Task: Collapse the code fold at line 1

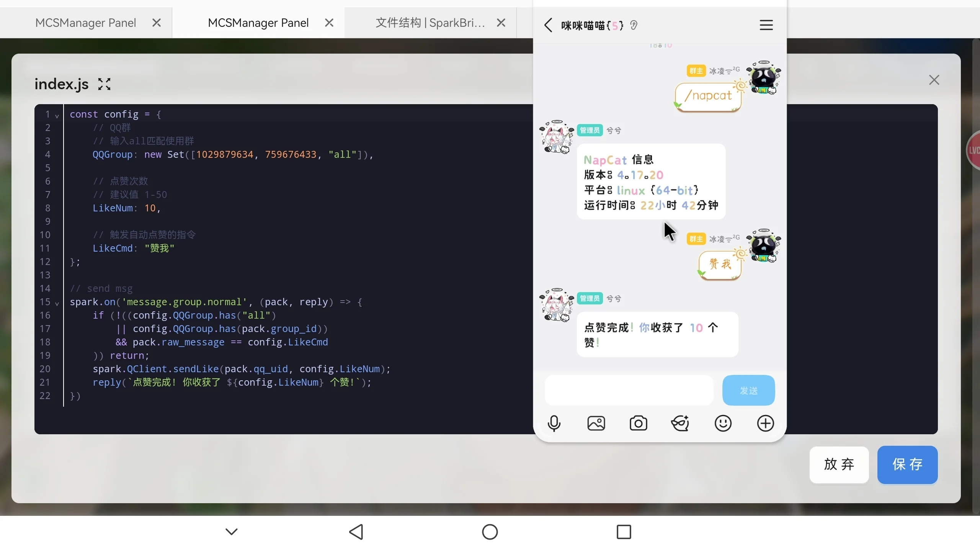Action: pyautogui.click(x=57, y=116)
